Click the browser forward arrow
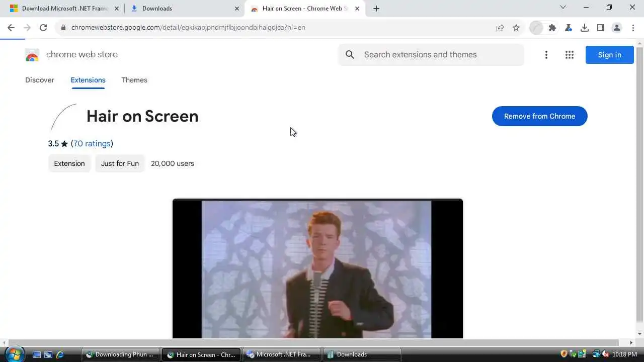The height and width of the screenshot is (362, 644). pyautogui.click(x=27, y=28)
